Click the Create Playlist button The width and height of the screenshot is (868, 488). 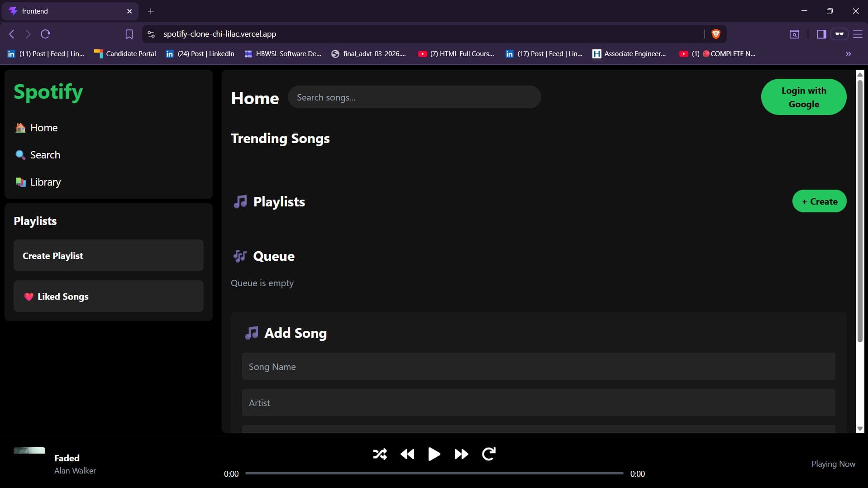click(109, 255)
